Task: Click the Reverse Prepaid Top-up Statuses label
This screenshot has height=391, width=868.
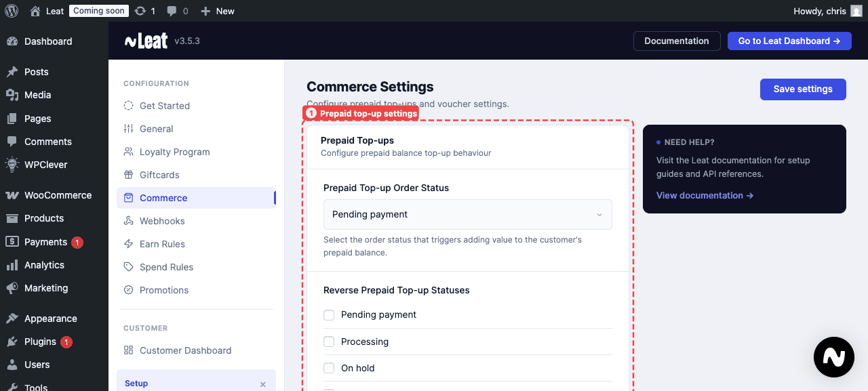Action: 397,290
